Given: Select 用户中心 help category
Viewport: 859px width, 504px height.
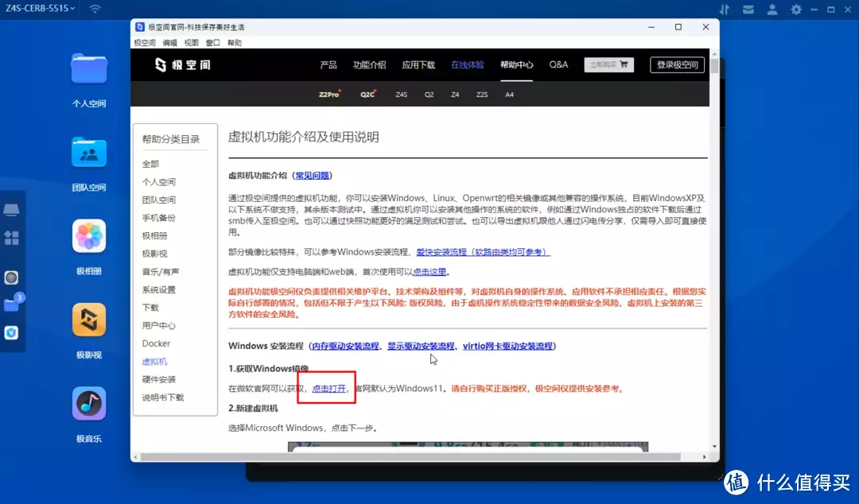Looking at the screenshot, I should click(x=159, y=325).
